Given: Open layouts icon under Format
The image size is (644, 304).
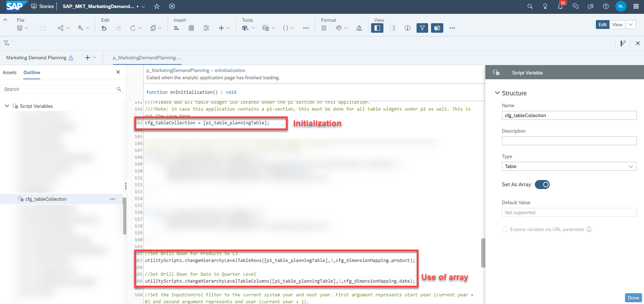Looking at the screenshot, I should coord(324,28).
